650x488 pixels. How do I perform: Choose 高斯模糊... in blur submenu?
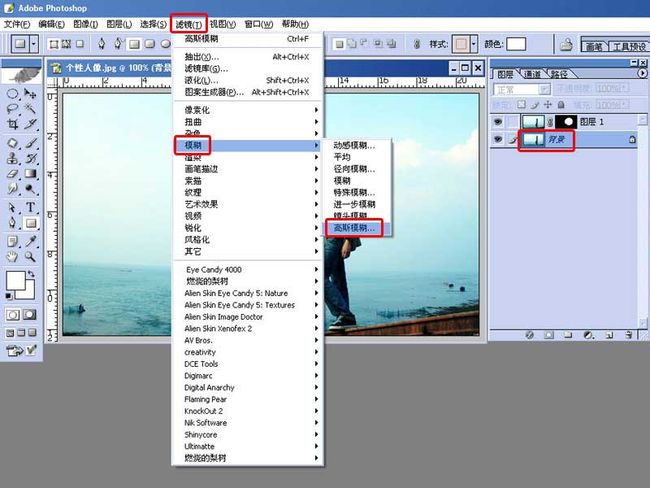pyautogui.click(x=357, y=228)
